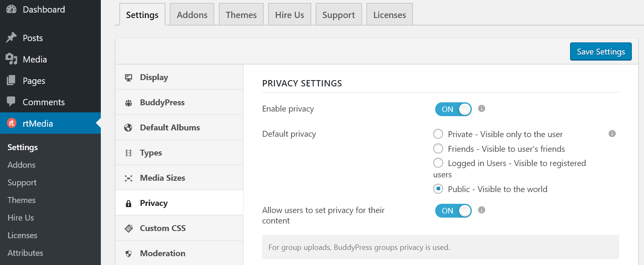The width and height of the screenshot is (644, 265).
Task: Open the Display section via its monitor icon
Action: coord(128,77)
